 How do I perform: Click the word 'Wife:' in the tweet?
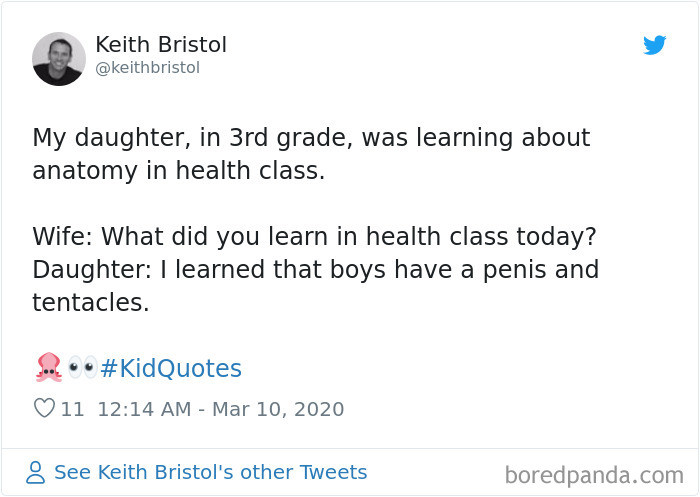pyautogui.click(x=62, y=237)
